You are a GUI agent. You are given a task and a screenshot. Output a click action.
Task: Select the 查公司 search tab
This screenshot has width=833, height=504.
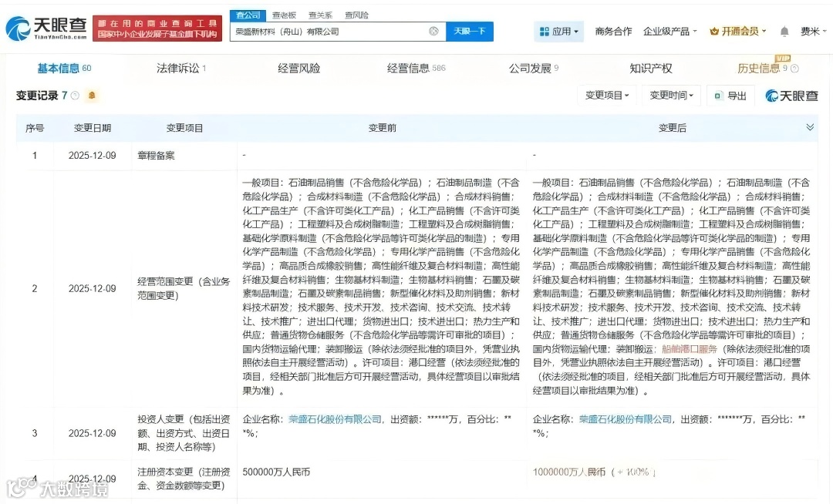click(248, 15)
